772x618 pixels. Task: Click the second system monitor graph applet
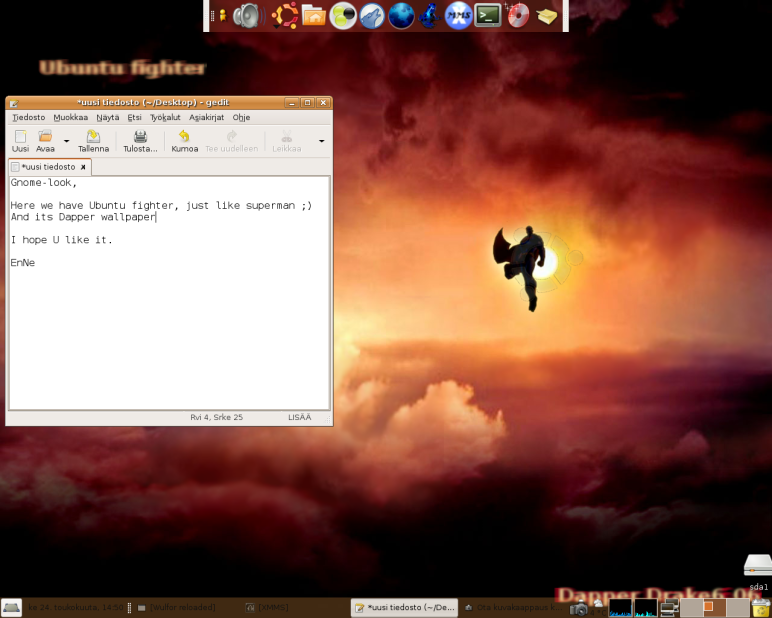click(645, 608)
